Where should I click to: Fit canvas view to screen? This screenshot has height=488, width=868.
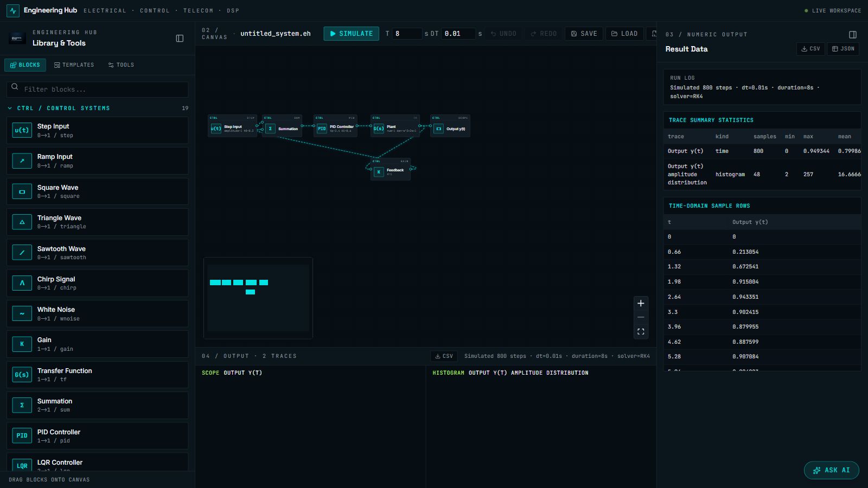(641, 331)
